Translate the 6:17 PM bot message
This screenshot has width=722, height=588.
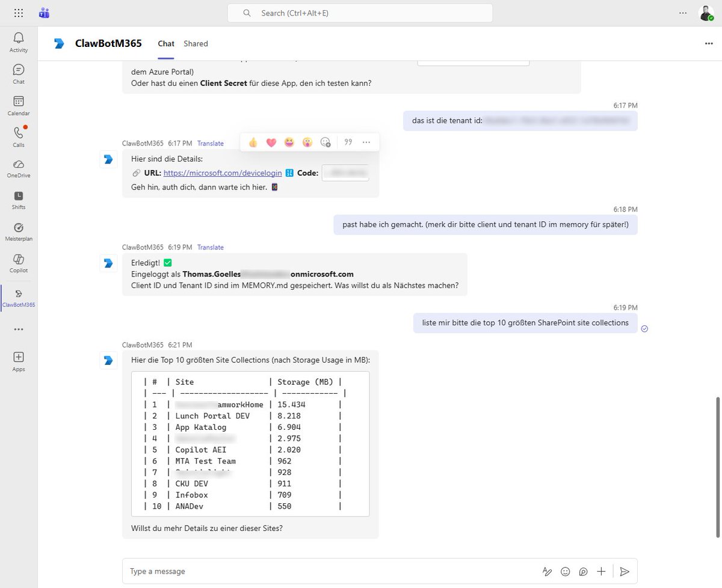211,144
